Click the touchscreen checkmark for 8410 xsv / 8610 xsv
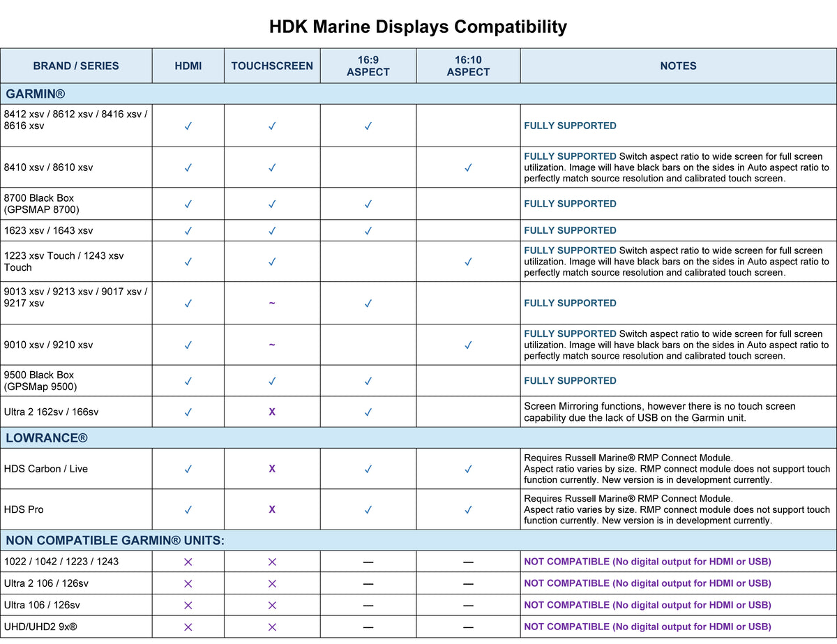Image resolution: width=837 pixels, height=644 pixels. click(272, 167)
